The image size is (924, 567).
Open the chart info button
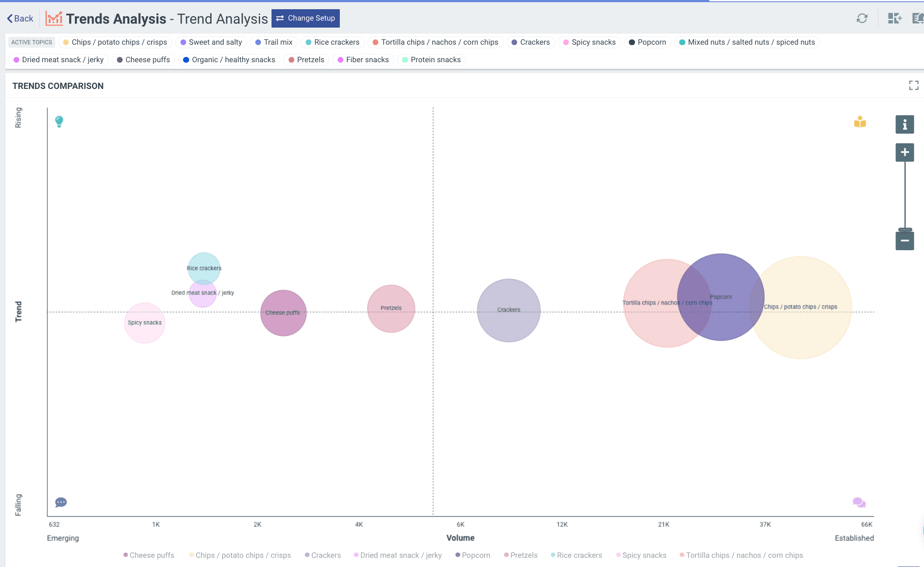coord(904,125)
